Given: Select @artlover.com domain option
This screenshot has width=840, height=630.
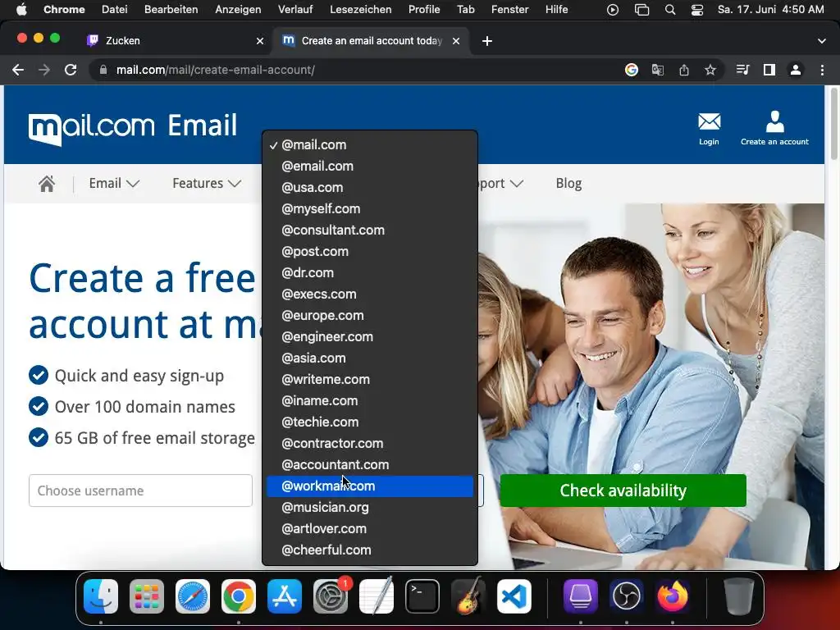Looking at the screenshot, I should 370,529.
